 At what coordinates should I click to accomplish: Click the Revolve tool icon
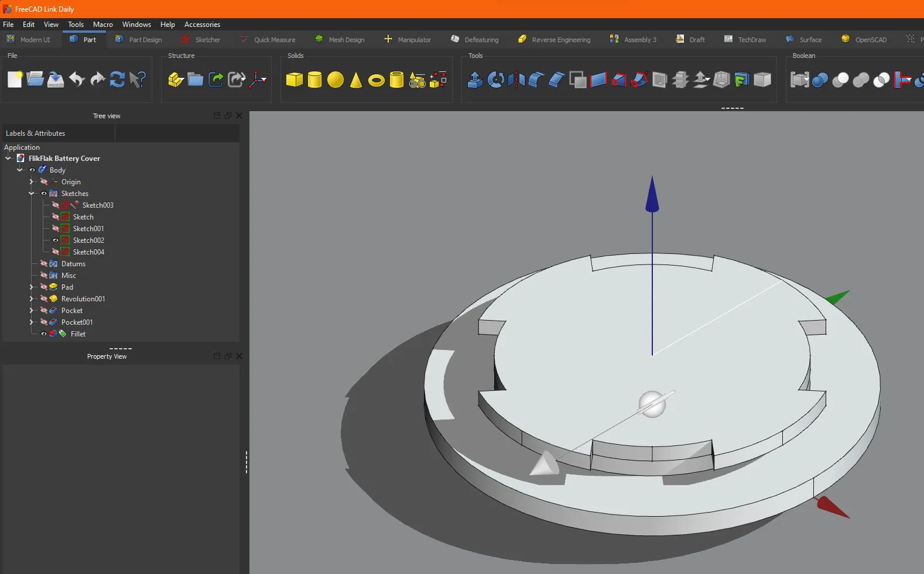click(495, 80)
